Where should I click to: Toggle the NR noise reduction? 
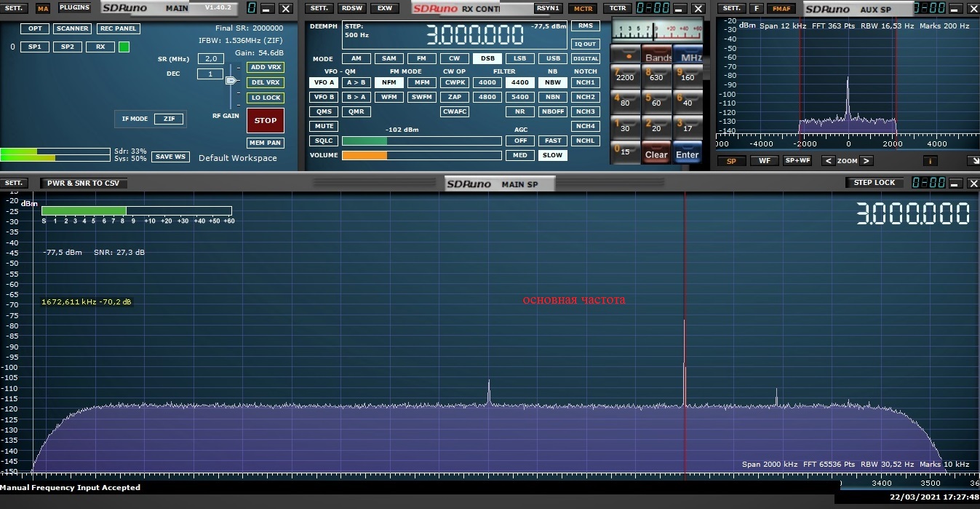[519, 111]
